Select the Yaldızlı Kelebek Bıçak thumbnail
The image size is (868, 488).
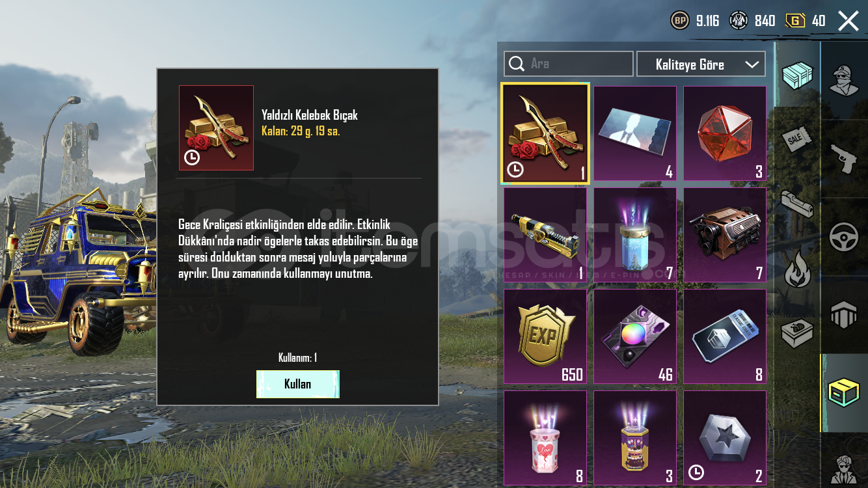point(217,128)
